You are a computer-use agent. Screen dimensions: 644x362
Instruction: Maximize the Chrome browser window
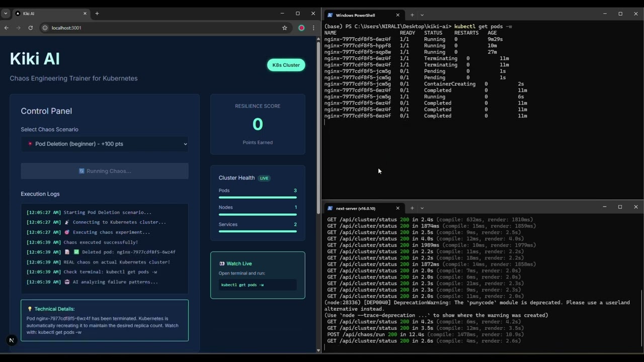[297, 14]
